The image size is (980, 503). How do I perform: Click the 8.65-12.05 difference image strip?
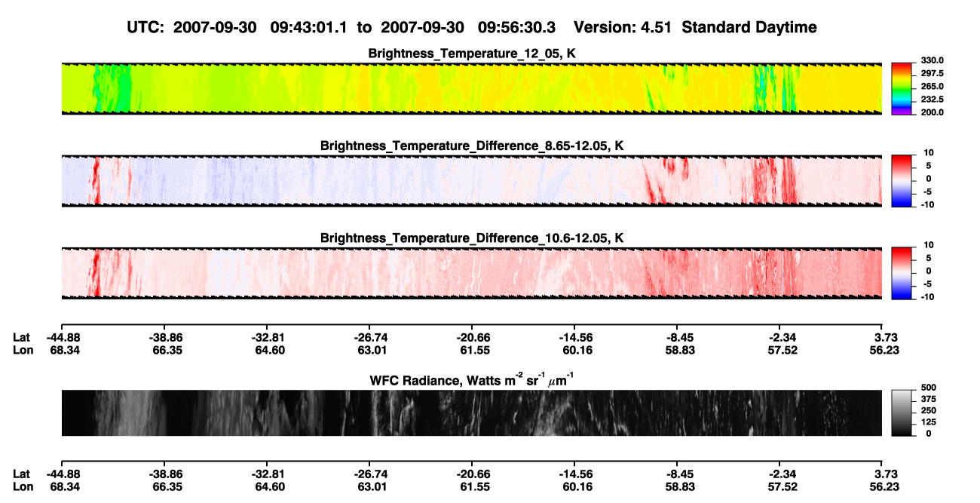[x=471, y=180]
